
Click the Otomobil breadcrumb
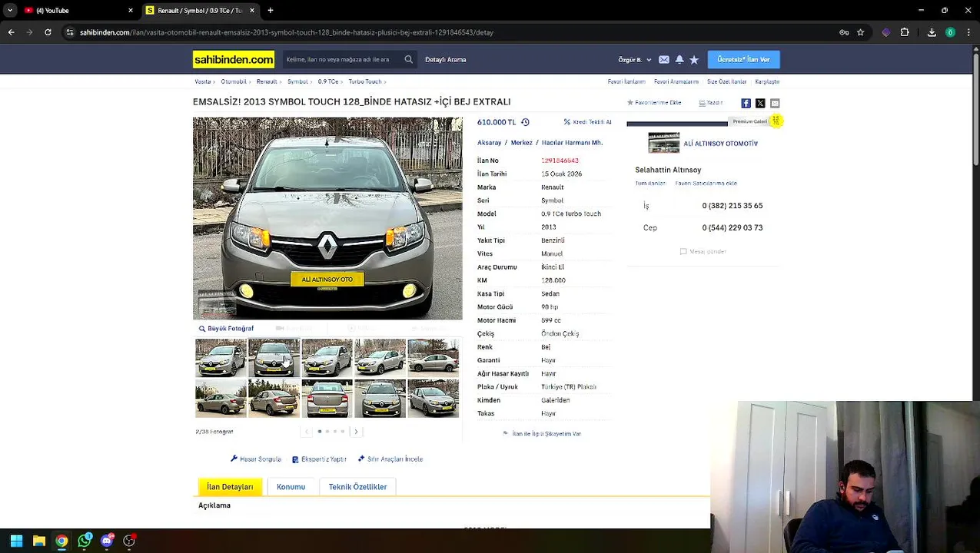pos(234,81)
